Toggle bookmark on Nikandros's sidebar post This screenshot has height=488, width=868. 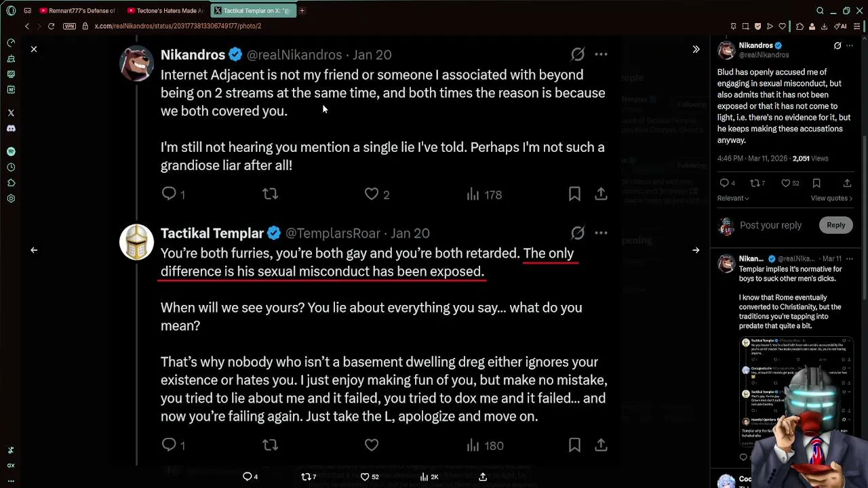[x=816, y=183]
